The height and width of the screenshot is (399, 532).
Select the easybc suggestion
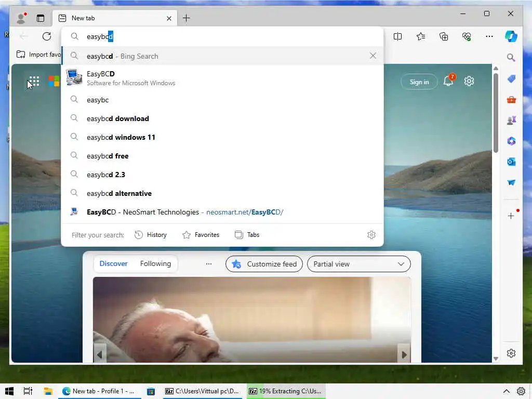click(x=223, y=100)
